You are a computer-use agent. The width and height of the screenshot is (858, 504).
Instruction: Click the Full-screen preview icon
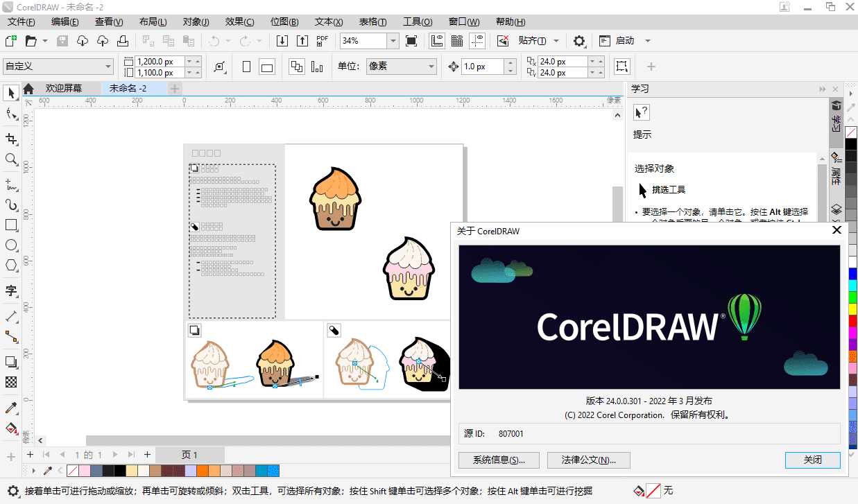(x=411, y=41)
